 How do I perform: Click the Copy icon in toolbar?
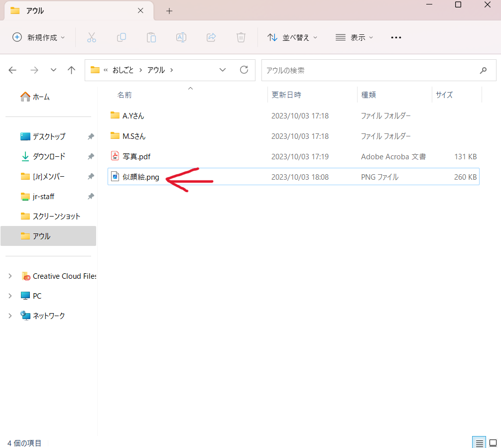pos(122,37)
